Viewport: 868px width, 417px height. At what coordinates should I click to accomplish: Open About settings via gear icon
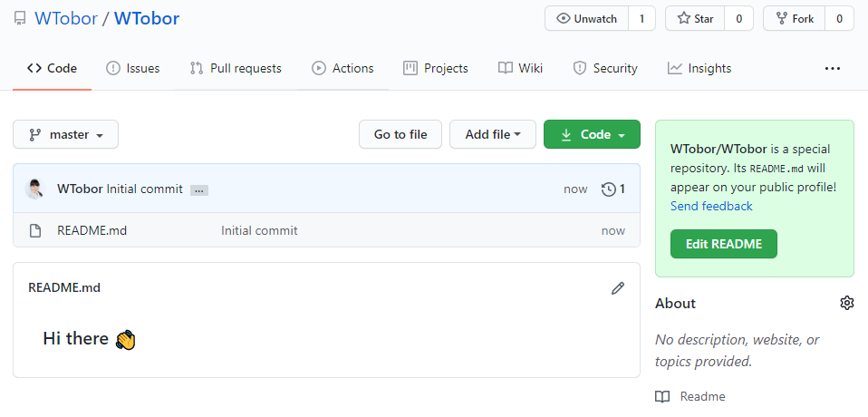point(846,303)
